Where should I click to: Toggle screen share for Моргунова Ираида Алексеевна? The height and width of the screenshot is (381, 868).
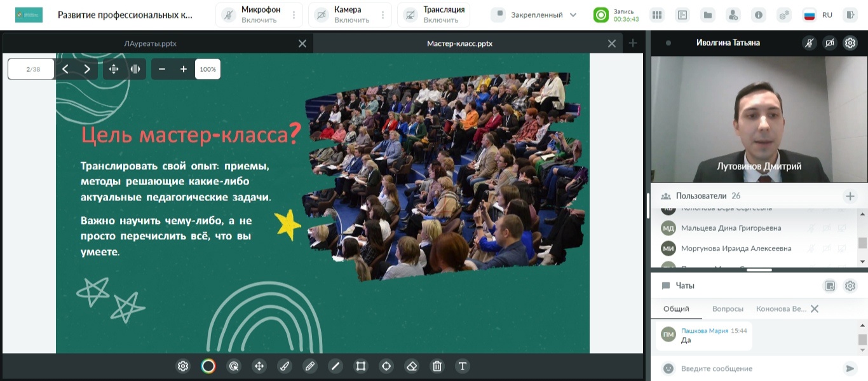(x=841, y=248)
